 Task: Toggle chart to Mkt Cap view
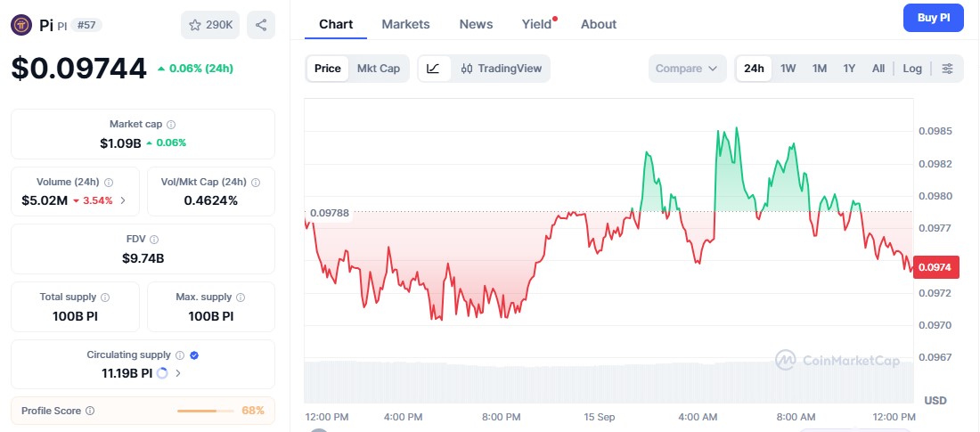pos(379,69)
